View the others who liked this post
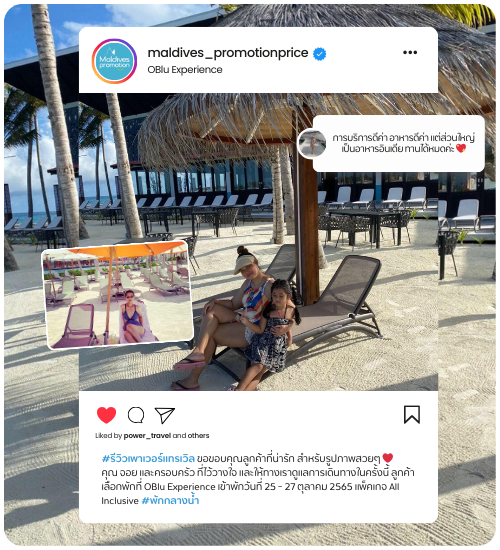 pyautogui.click(x=198, y=435)
